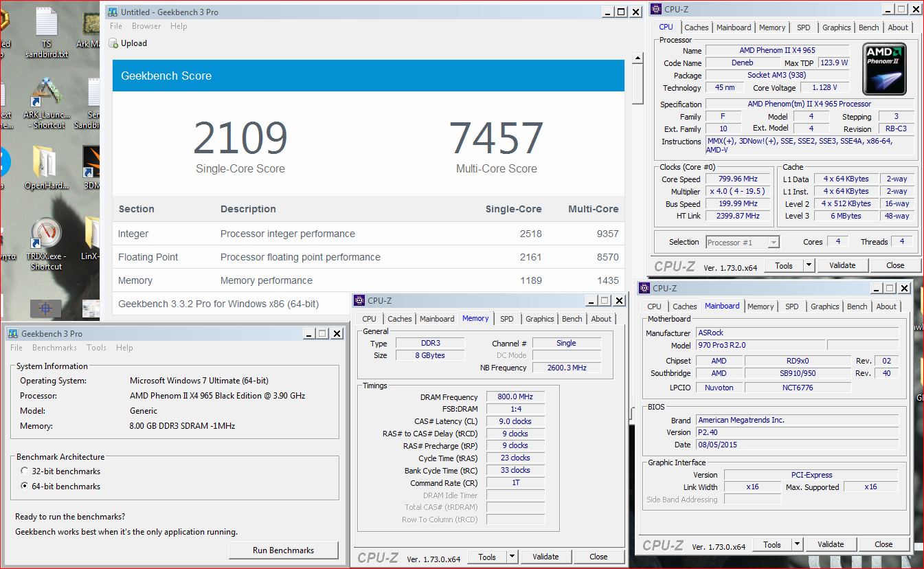Click Validate in CPU-Z Mainboard window
Image resolution: width=924 pixels, height=569 pixels.
click(x=831, y=544)
